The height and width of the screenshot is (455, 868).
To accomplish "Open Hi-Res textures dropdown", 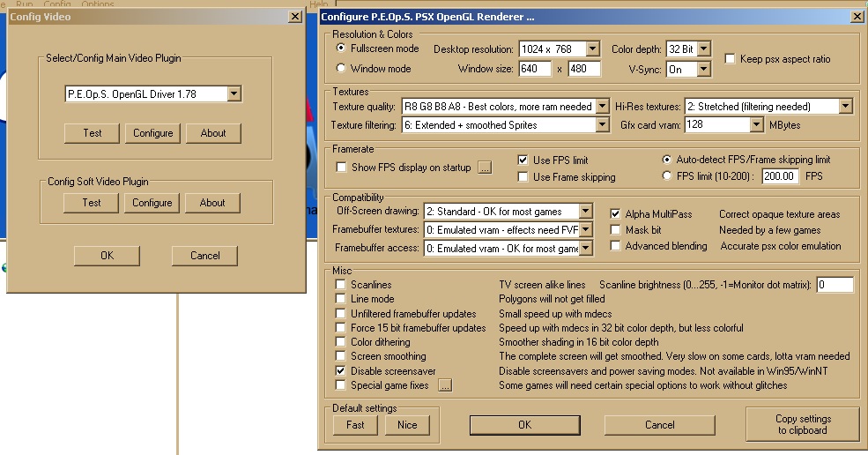I will [845, 107].
